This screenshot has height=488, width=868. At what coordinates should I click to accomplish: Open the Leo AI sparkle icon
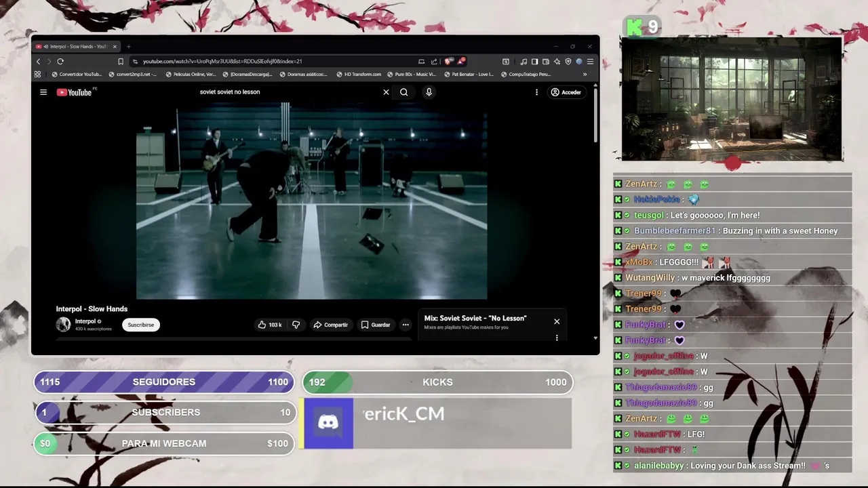(x=557, y=61)
